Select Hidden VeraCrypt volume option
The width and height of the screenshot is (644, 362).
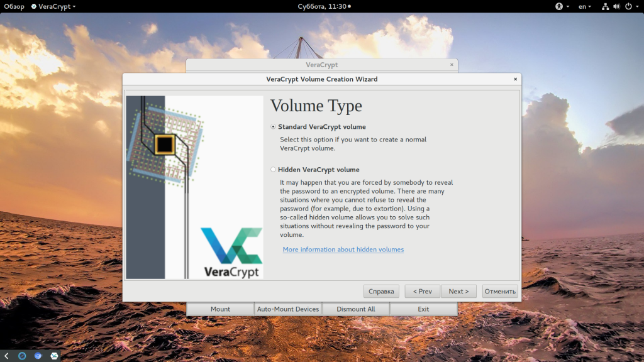(x=273, y=170)
